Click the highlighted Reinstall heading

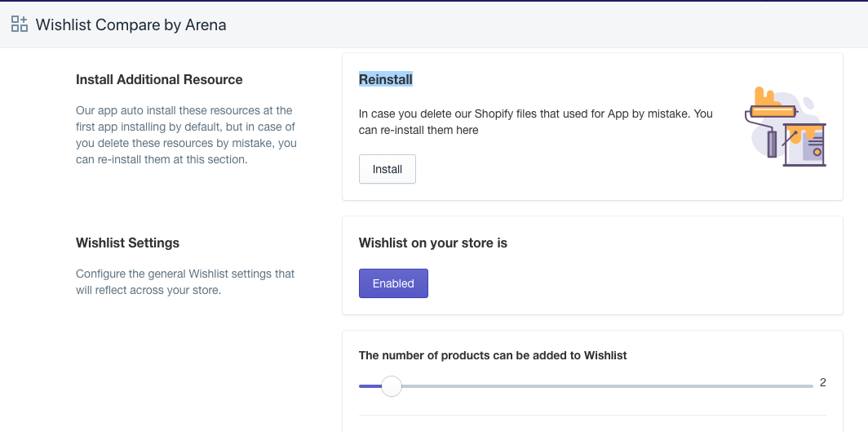[x=386, y=79]
